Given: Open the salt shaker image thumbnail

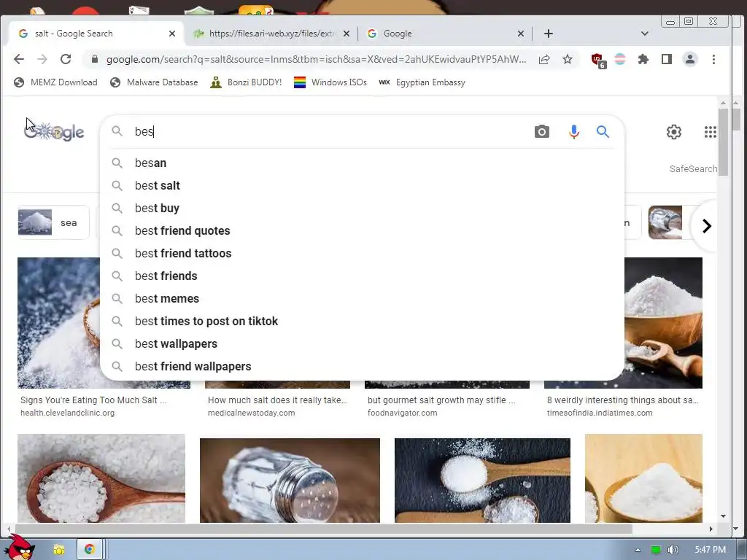Looking at the screenshot, I should tap(290, 481).
